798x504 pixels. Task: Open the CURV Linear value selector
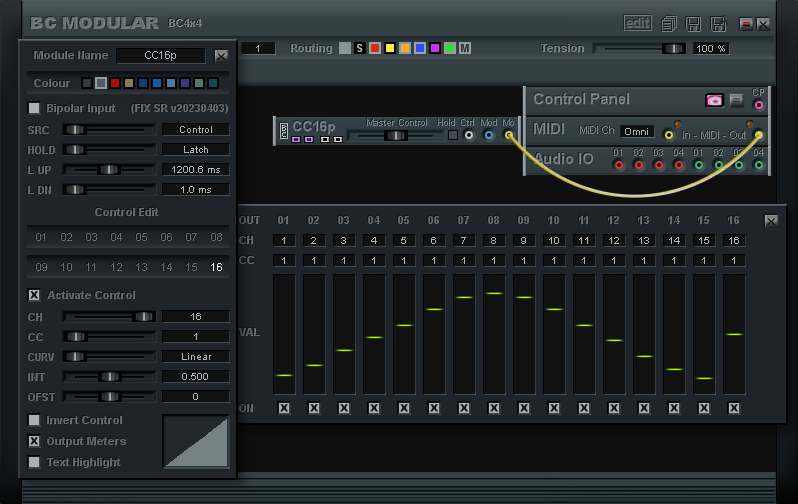pos(196,356)
